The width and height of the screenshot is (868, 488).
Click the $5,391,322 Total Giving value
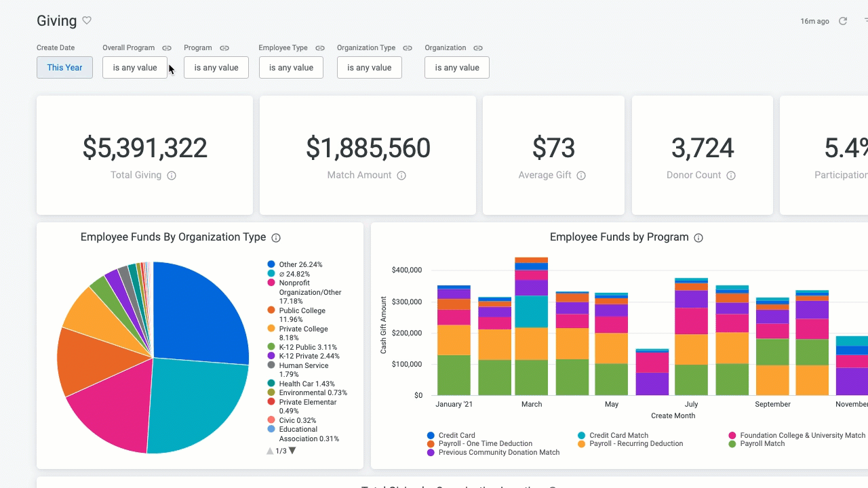[145, 148]
